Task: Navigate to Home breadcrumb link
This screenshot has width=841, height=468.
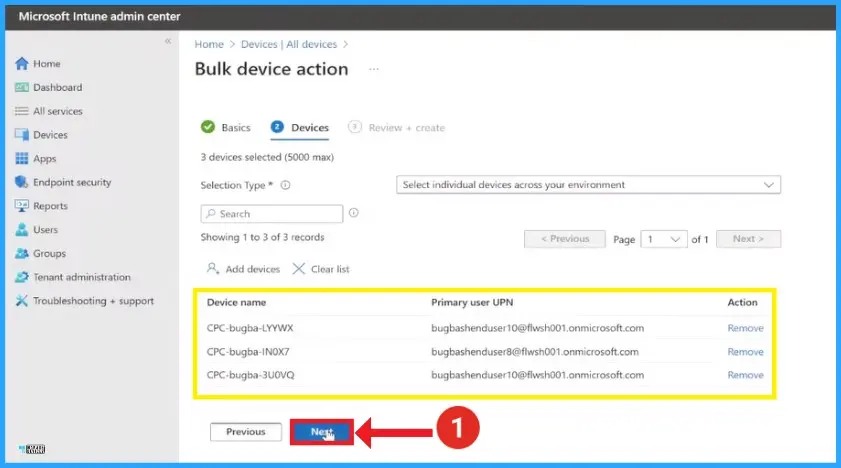Action: pyautogui.click(x=209, y=44)
